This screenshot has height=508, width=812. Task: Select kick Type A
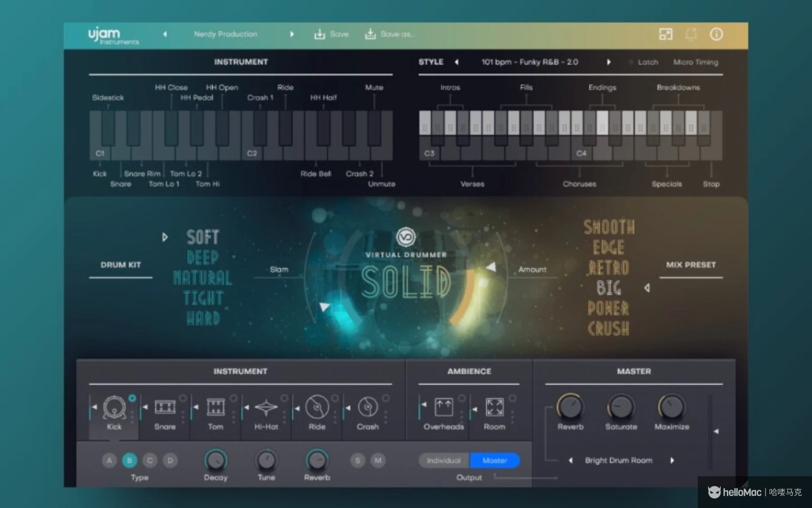point(109,460)
